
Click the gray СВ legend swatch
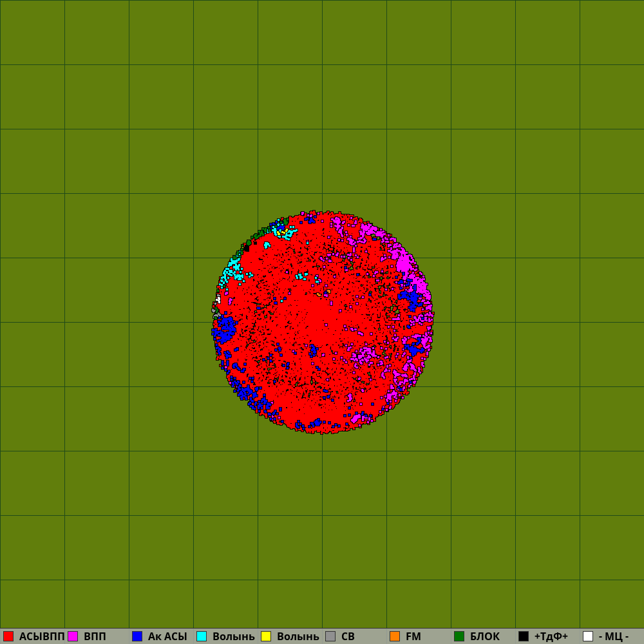pyautogui.click(x=330, y=636)
